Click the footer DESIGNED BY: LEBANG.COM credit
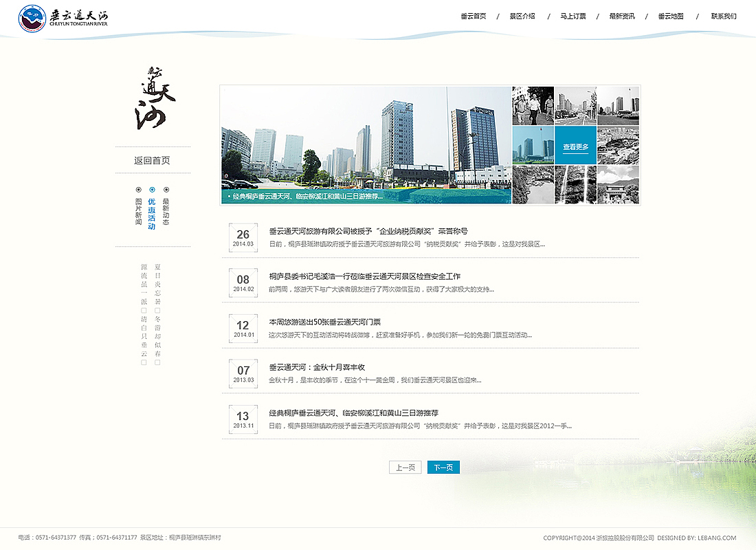The image size is (756, 550). (x=697, y=538)
